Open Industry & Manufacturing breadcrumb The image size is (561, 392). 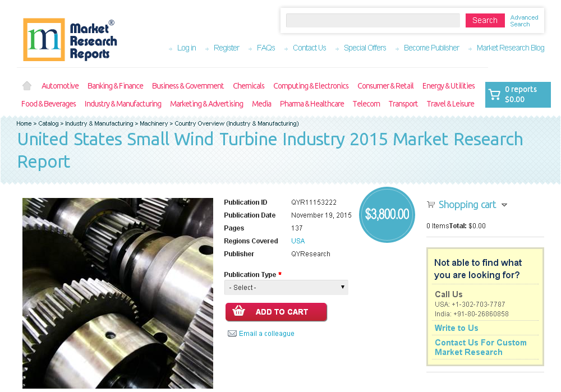pyautogui.click(x=99, y=123)
